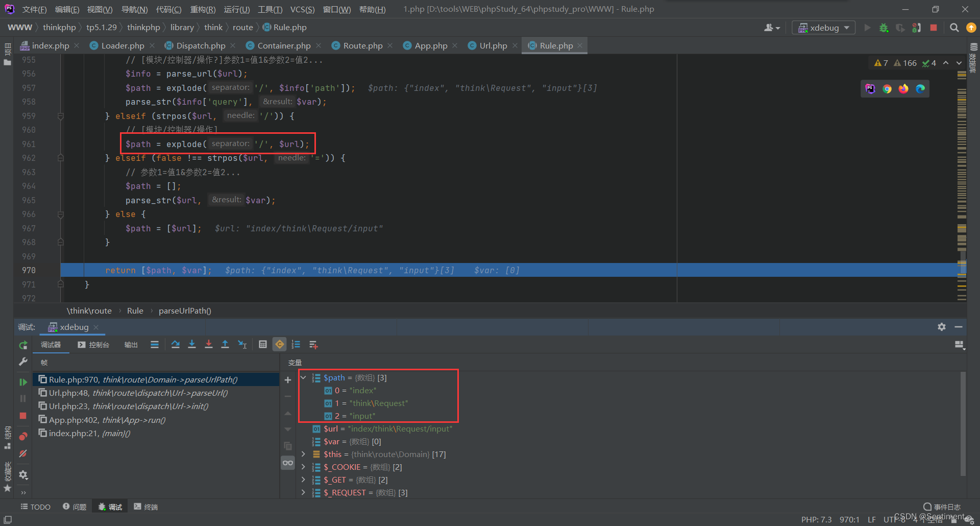This screenshot has height=526, width=980.
Task: Click the Show Execution Point icon
Action: point(155,345)
